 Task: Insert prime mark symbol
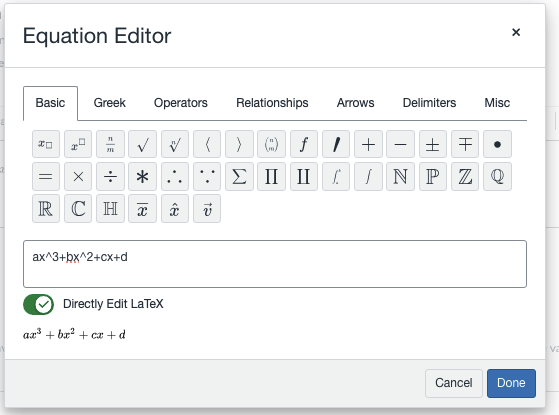[336, 144]
